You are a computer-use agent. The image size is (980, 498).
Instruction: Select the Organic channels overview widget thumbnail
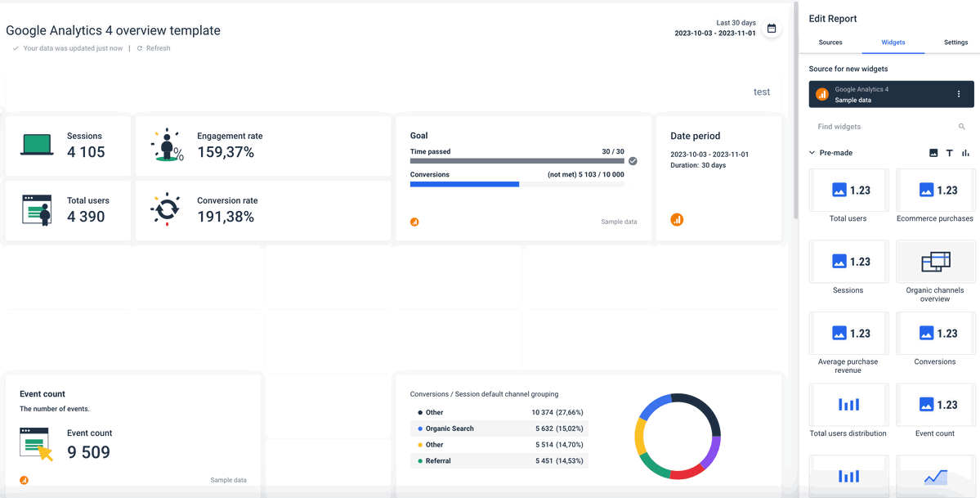tap(936, 262)
